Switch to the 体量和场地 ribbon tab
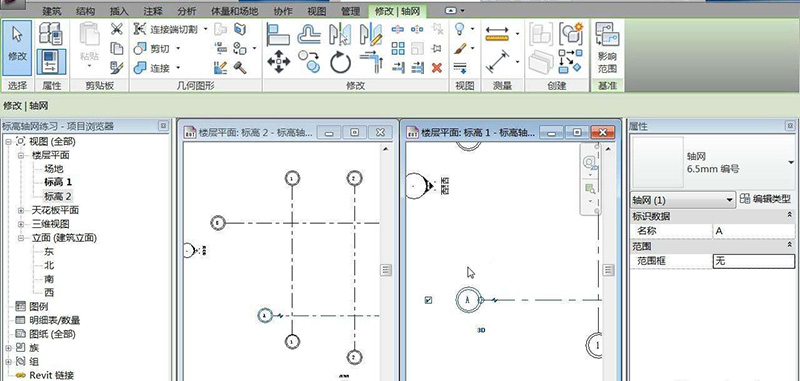The image size is (800, 381). (235, 11)
